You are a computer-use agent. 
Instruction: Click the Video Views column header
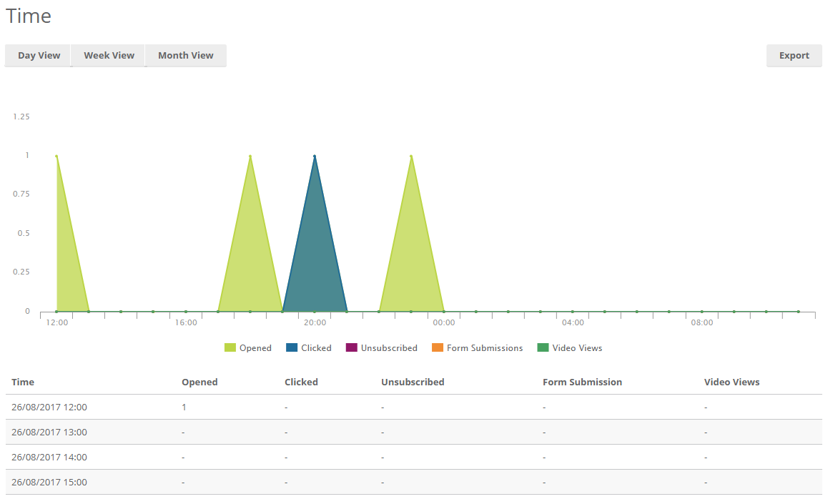[x=731, y=382]
